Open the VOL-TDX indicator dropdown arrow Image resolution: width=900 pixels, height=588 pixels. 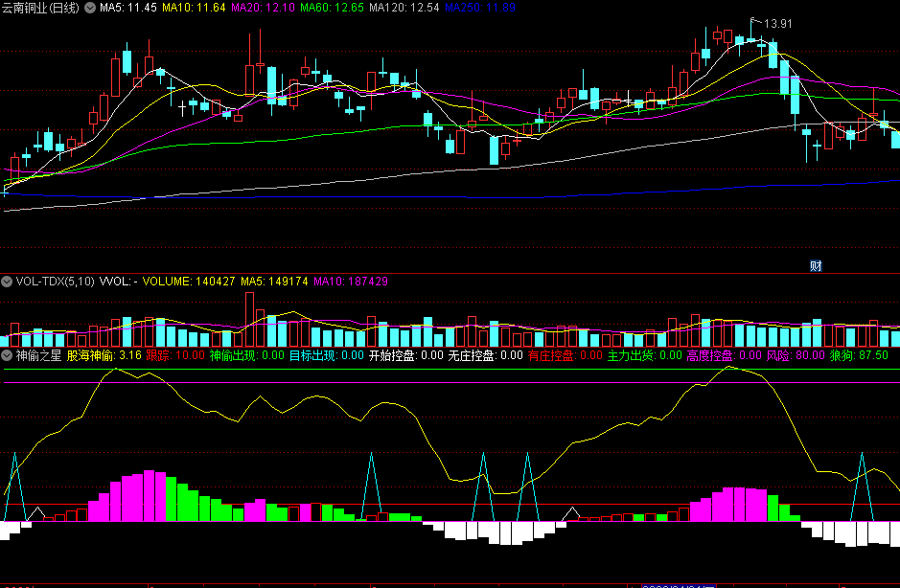click(7, 282)
